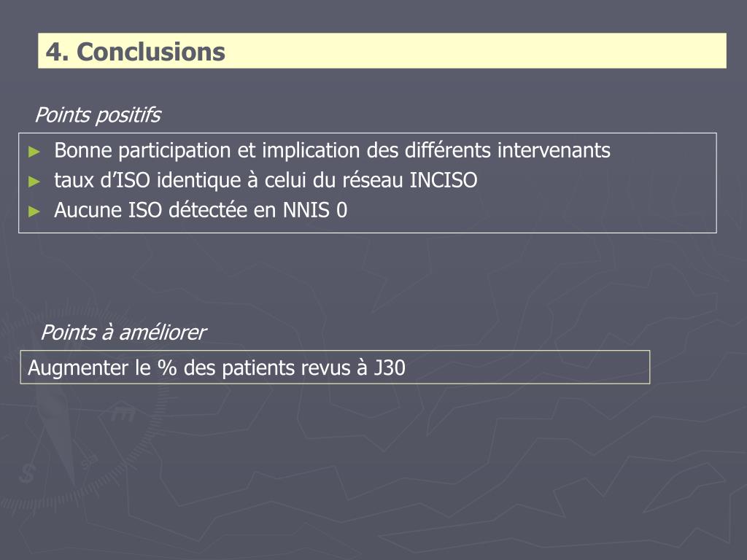Click the 'J30' text in the bottom box
The width and height of the screenshot is (747, 560).
coord(389,368)
